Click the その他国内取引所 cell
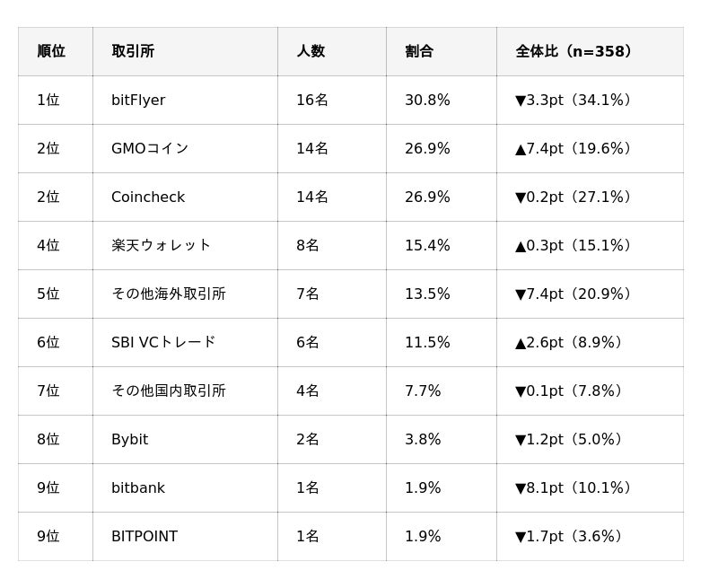The height and width of the screenshot is (588, 718). pos(169,391)
